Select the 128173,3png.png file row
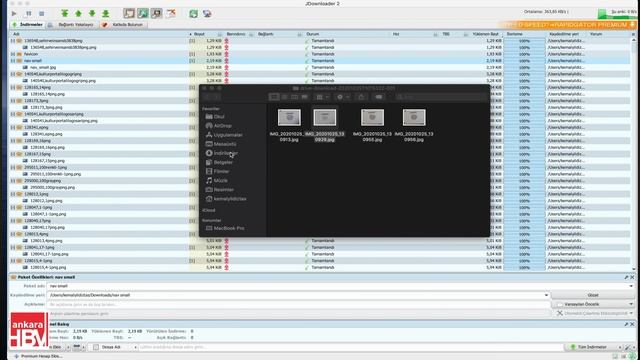640x360 pixels. click(46, 107)
